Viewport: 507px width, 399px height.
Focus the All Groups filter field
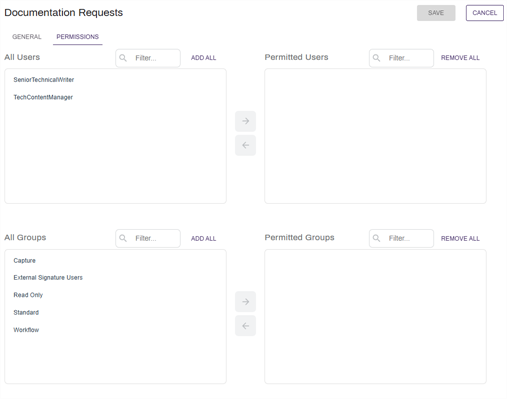148,238
